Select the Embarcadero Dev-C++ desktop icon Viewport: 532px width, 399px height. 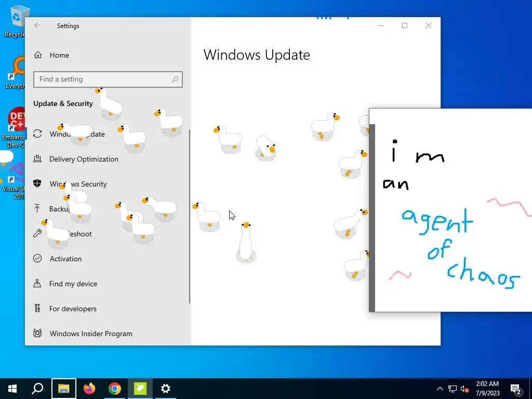pos(14,128)
